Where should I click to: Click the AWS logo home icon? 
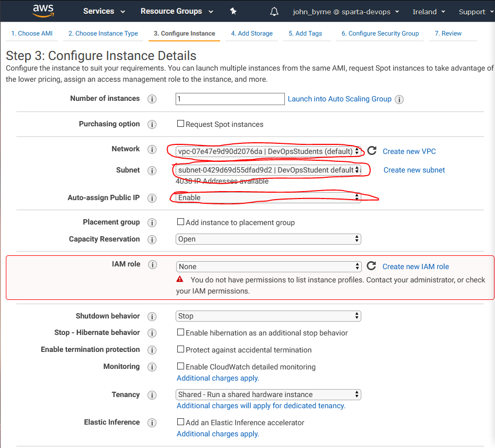click(x=44, y=11)
